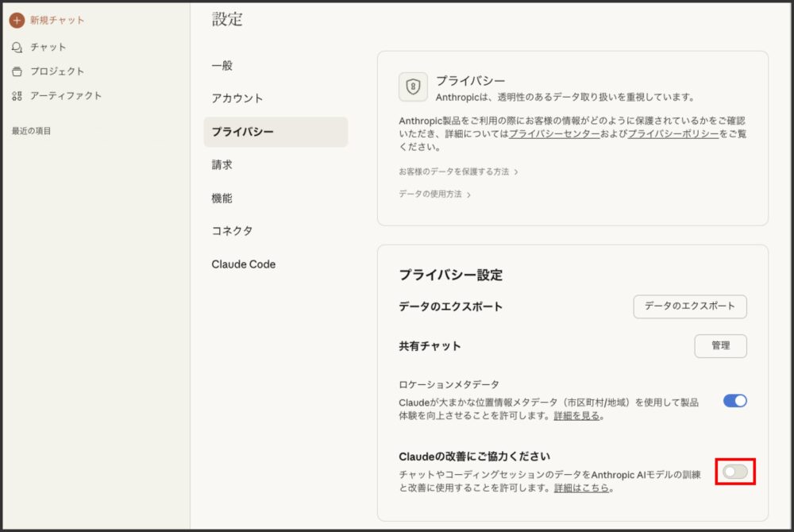Expand お客様のデータを保護する方法 chevron
The width and height of the screenshot is (794, 532).
(516, 172)
